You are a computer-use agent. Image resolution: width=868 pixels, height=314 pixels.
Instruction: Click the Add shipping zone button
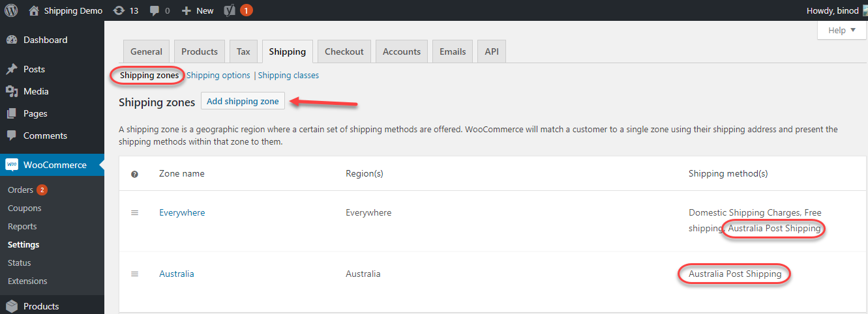coord(243,102)
